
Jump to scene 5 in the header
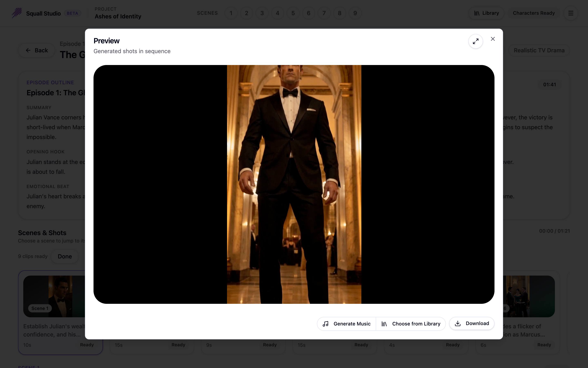(293, 13)
